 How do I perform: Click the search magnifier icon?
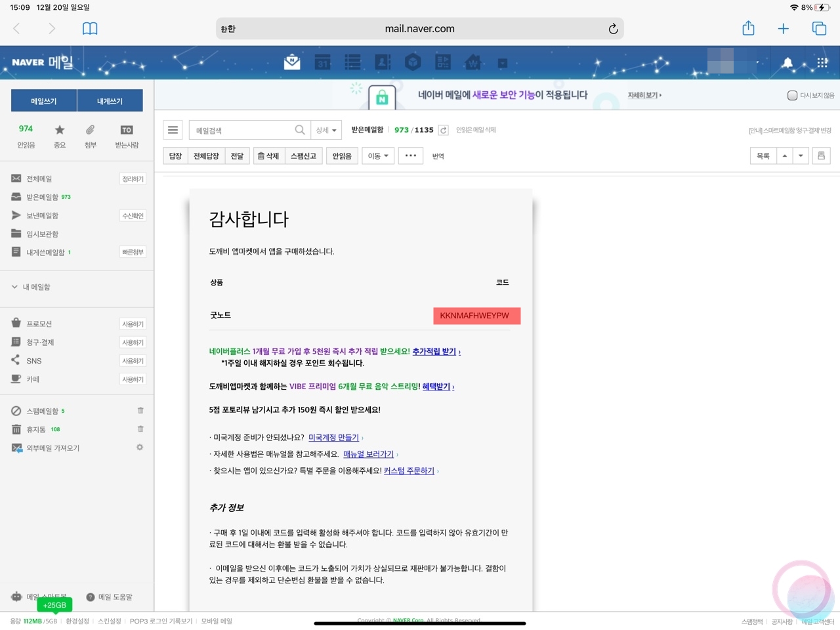click(300, 130)
